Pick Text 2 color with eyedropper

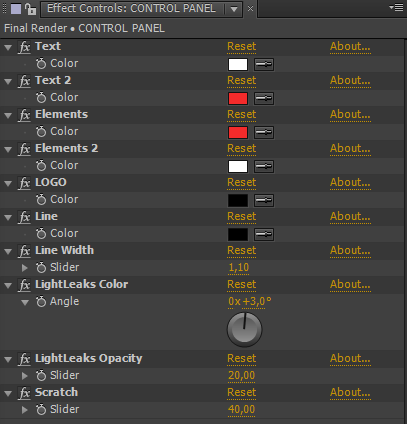click(x=264, y=98)
